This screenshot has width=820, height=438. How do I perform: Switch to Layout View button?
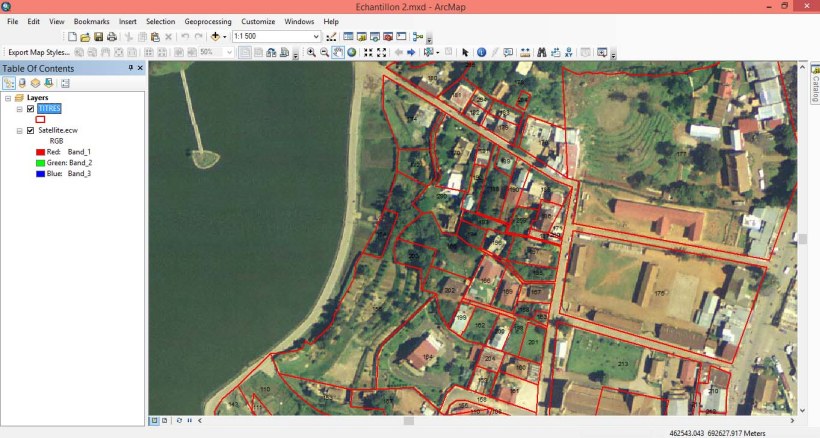pos(165,420)
